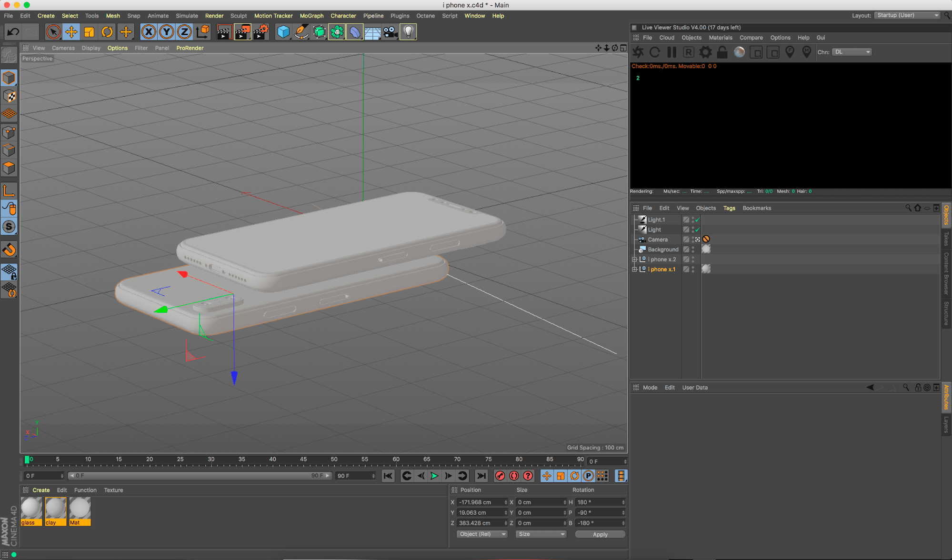Click the light bulb Light object icon
Viewport: 952px width, 560px height.
click(x=408, y=32)
